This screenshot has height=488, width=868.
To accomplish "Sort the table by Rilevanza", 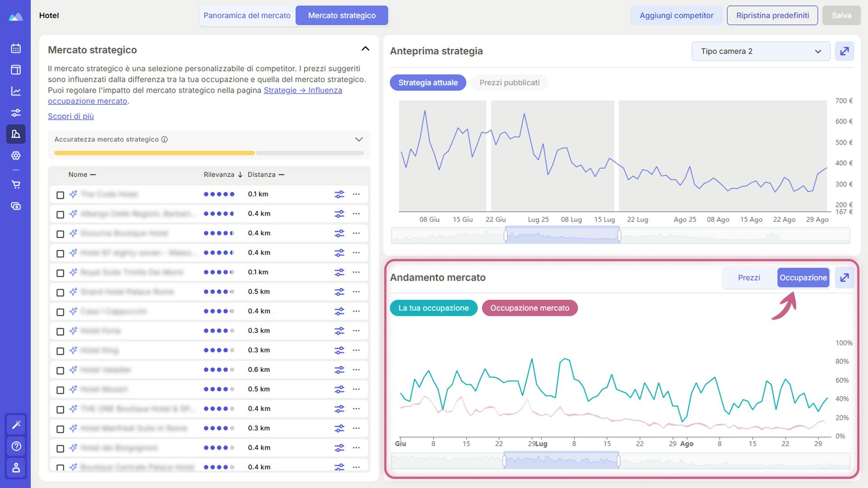I will pyautogui.click(x=223, y=174).
